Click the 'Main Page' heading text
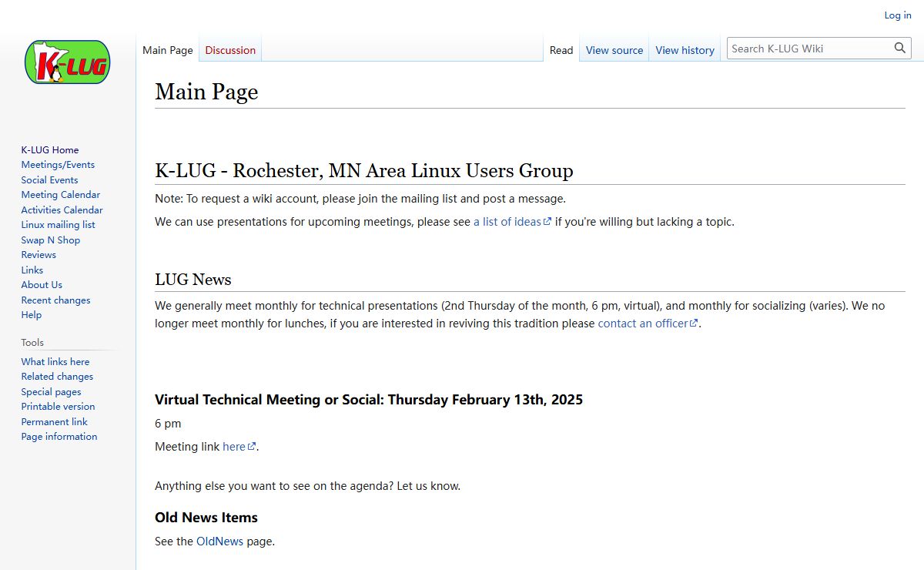The height and width of the screenshot is (570, 924). point(206,92)
